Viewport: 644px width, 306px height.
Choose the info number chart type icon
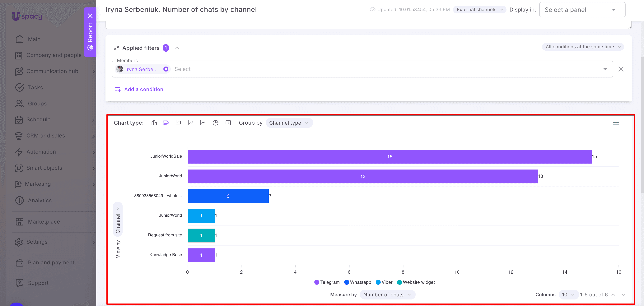[x=228, y=123]
